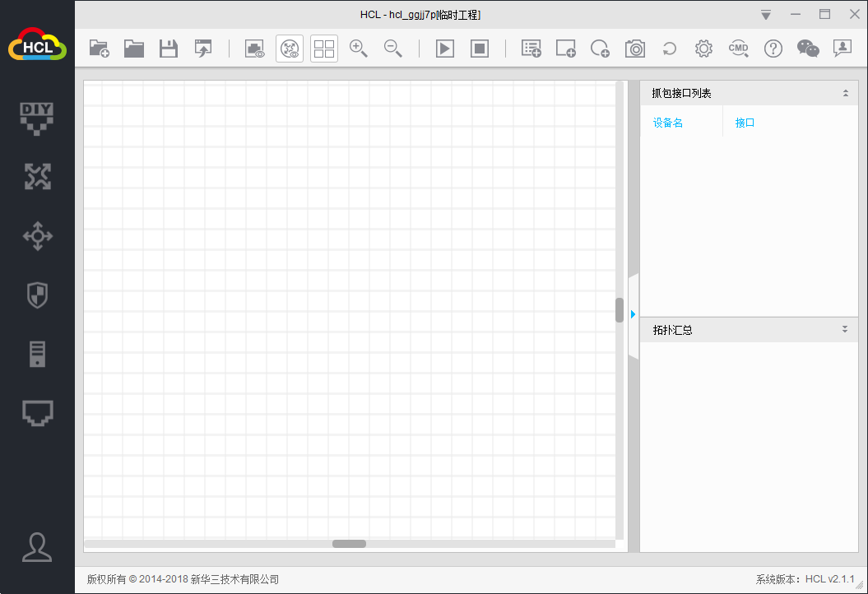The image size is (868, 594).
Task: Capture a snapshot of the topology
Action: 634,49
